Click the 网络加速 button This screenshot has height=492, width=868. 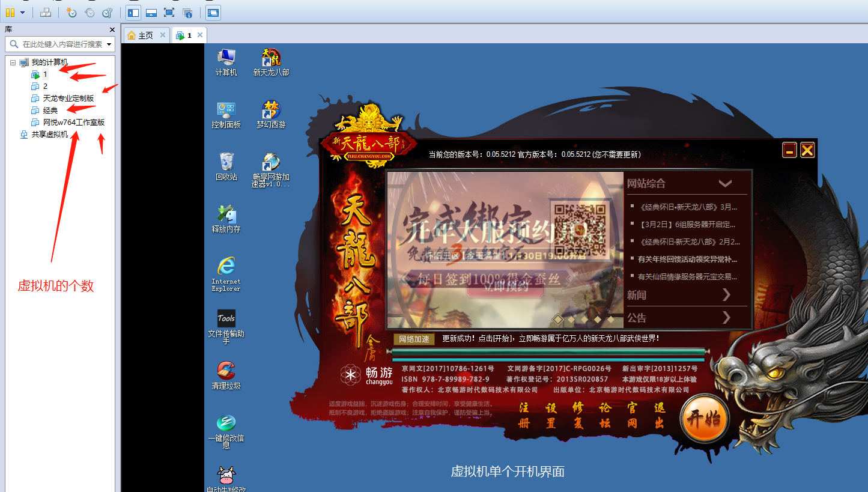(x=414, y=339)
